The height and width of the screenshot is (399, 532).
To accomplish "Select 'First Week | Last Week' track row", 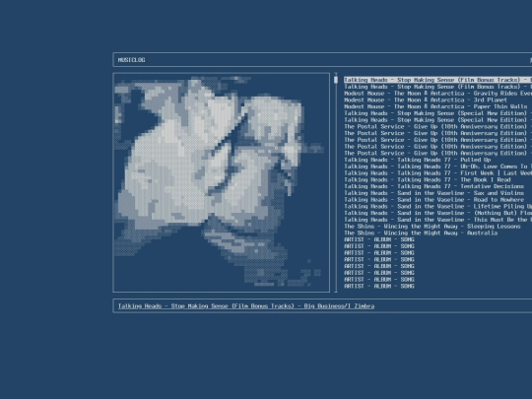I will (x=437, y=173).
